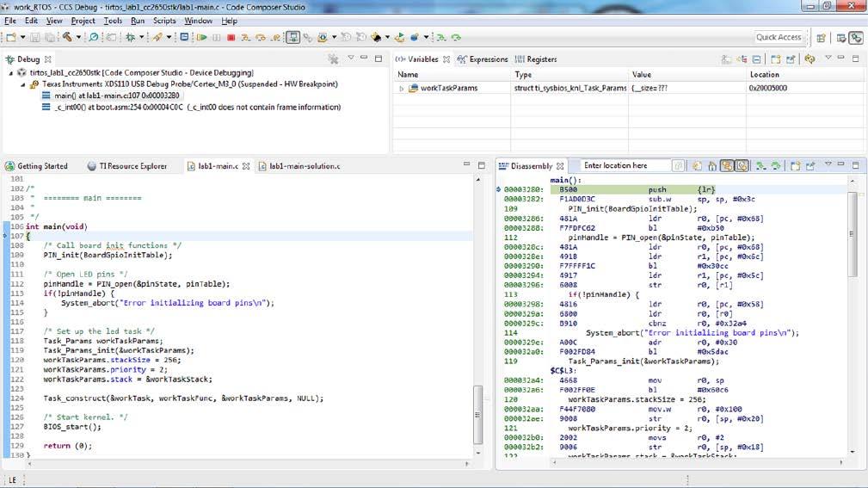Screen dimensions: 868x488
Task: Open dropdown arrow next to Debug bug icon
Action: tap(142, 37)
